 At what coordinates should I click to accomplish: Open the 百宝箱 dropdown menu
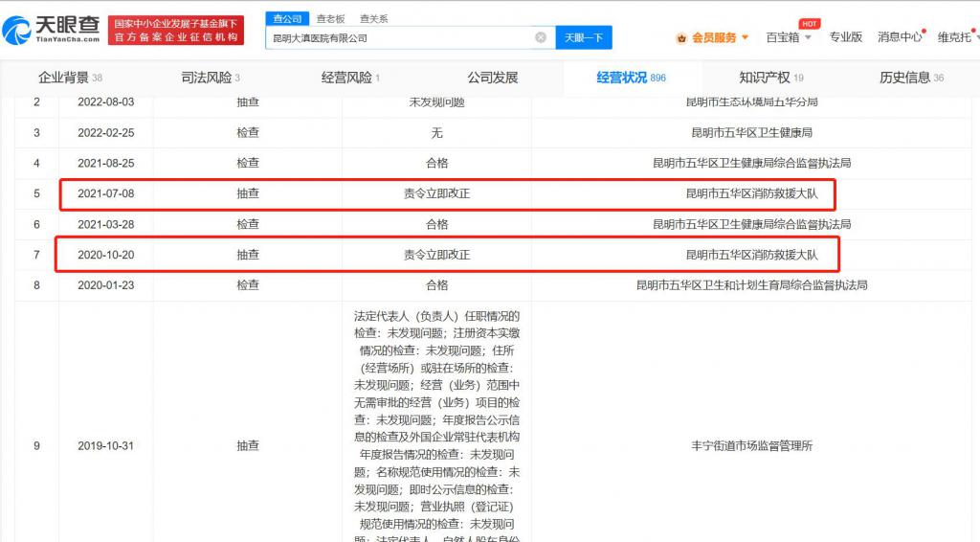tap(789, 37)
